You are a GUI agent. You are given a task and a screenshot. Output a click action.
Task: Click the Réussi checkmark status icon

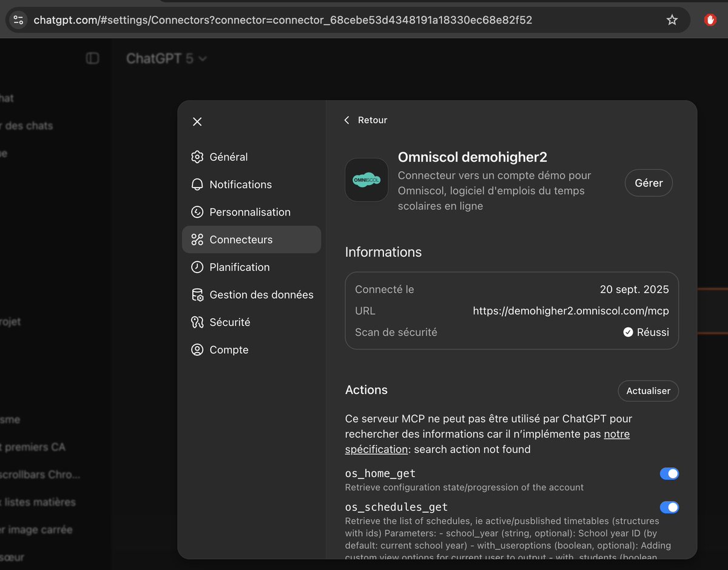(628, 332)
